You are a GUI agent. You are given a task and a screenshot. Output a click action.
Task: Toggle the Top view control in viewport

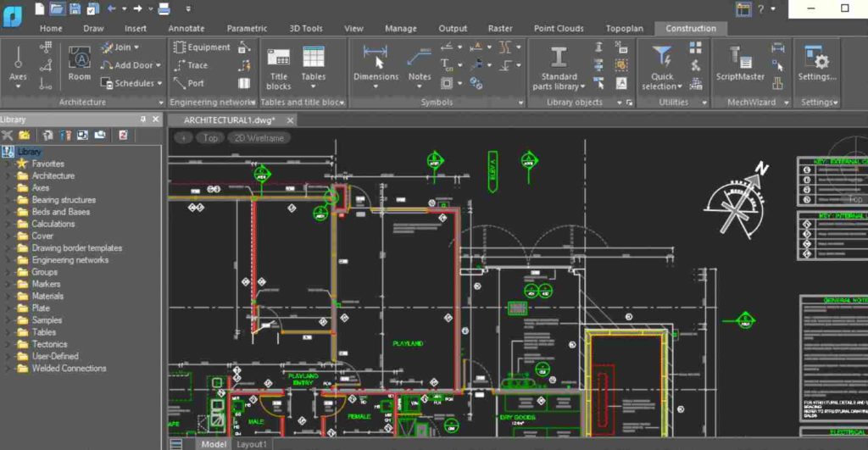(x=210, y=138)
